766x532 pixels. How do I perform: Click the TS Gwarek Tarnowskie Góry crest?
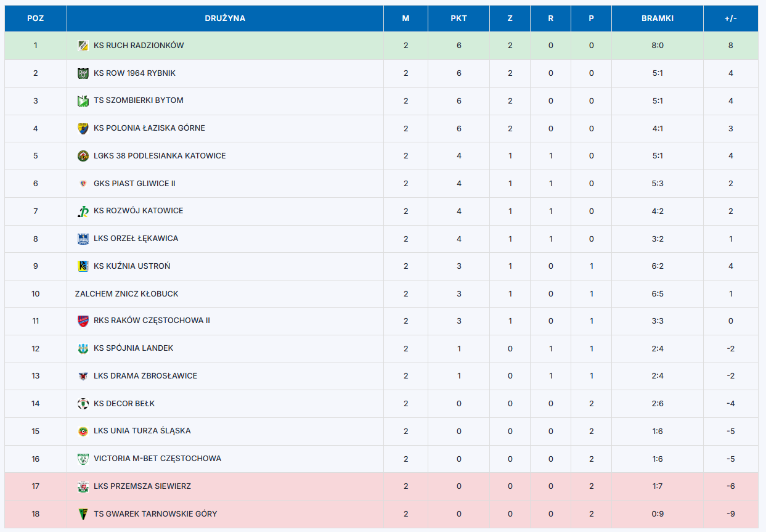click(83, 514)
